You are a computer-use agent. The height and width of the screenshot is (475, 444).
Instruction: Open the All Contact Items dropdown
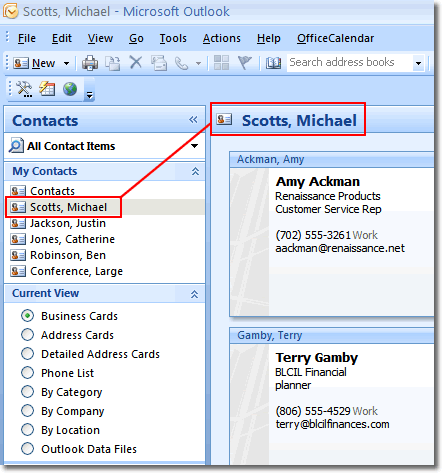pos(194,146)
